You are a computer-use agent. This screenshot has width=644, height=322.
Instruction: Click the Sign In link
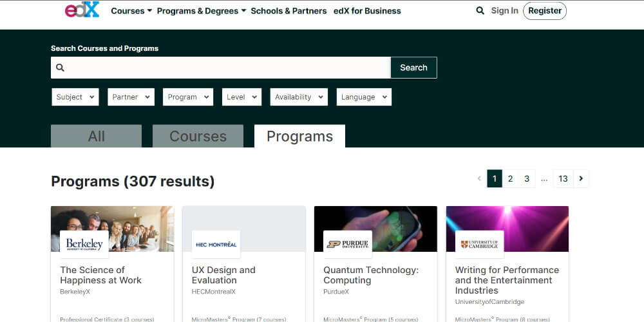tap(505, 11)
